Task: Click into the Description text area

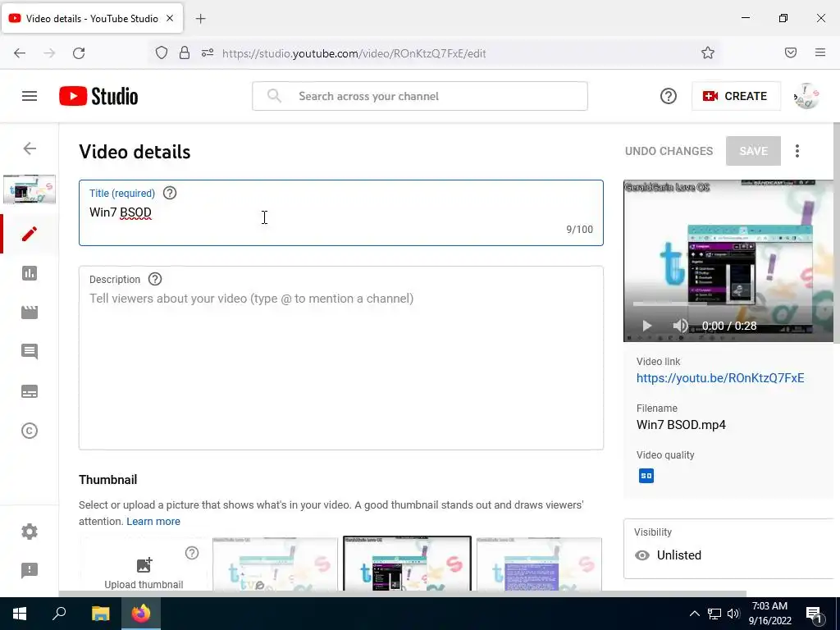Action: pyautogui.click(x=341, y=358)
